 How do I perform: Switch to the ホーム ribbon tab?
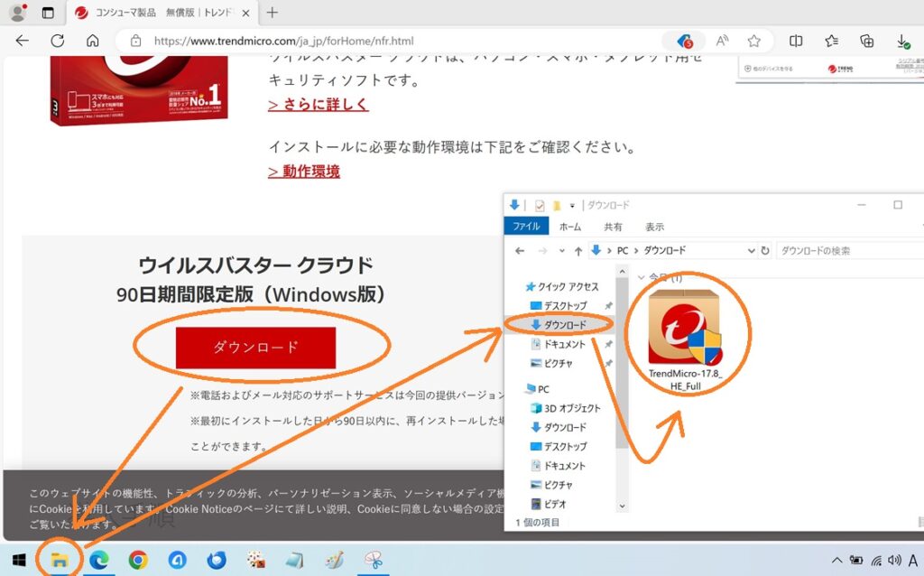point(570,227)
